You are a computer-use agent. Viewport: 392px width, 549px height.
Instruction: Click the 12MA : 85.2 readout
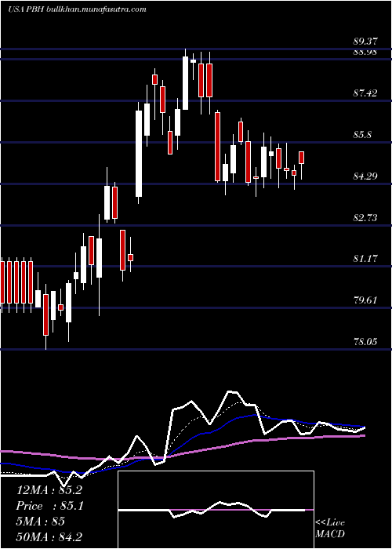pyautogui.click(x=49, y=490)
